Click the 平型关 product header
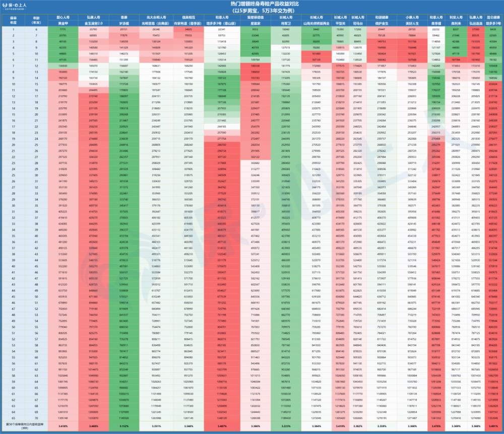The image size is (504, 434). (x=340, y=24)
